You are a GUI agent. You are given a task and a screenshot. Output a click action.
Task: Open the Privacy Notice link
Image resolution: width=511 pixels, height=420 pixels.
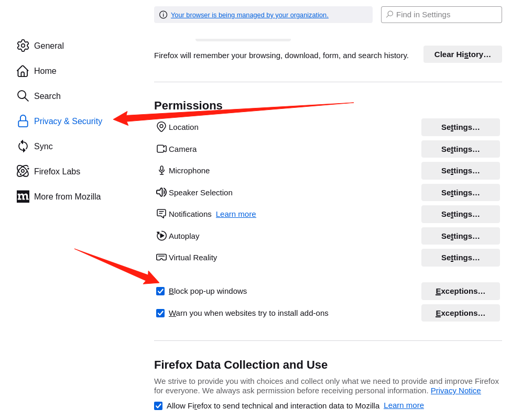click(x=455, y=391)
